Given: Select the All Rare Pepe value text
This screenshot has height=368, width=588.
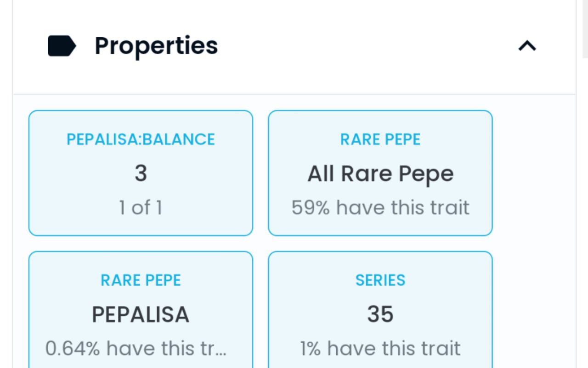Looking at the screenshot, I should (x=380, y=174).
